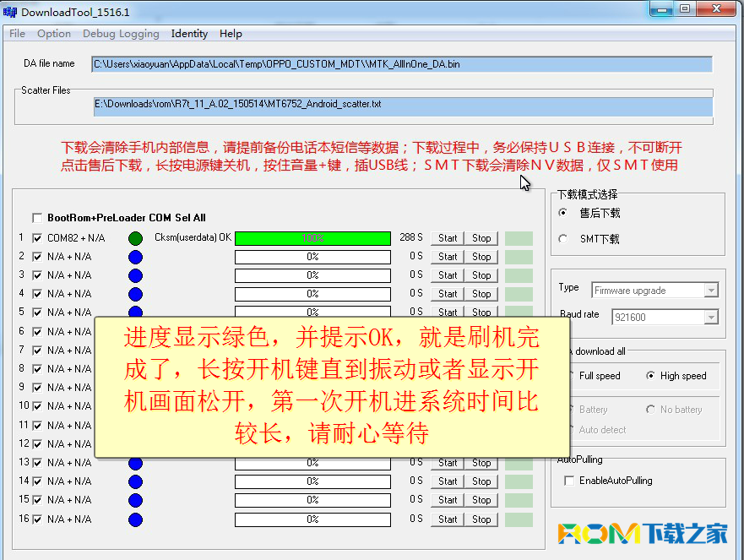
Task: Click the DownloadTool app icon in title bar
Action: [10, 12]
